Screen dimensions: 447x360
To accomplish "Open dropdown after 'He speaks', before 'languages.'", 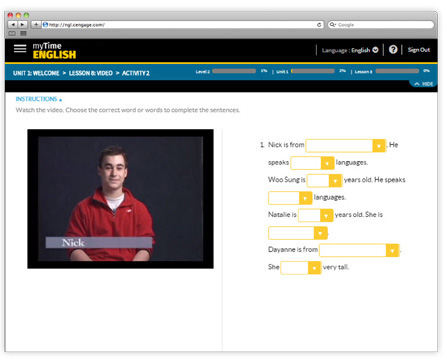I will click(x=290, y=198).
